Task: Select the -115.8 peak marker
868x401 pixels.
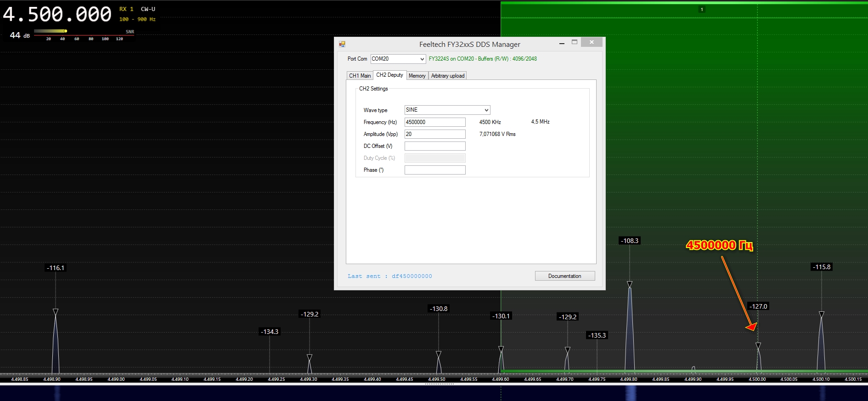Action: (822, 267)
